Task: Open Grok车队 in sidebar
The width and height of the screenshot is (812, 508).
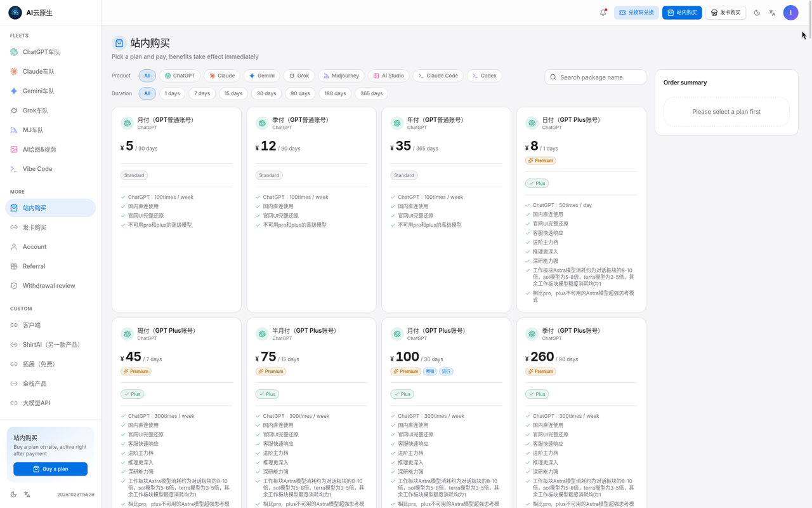Action: click(51, 110)
